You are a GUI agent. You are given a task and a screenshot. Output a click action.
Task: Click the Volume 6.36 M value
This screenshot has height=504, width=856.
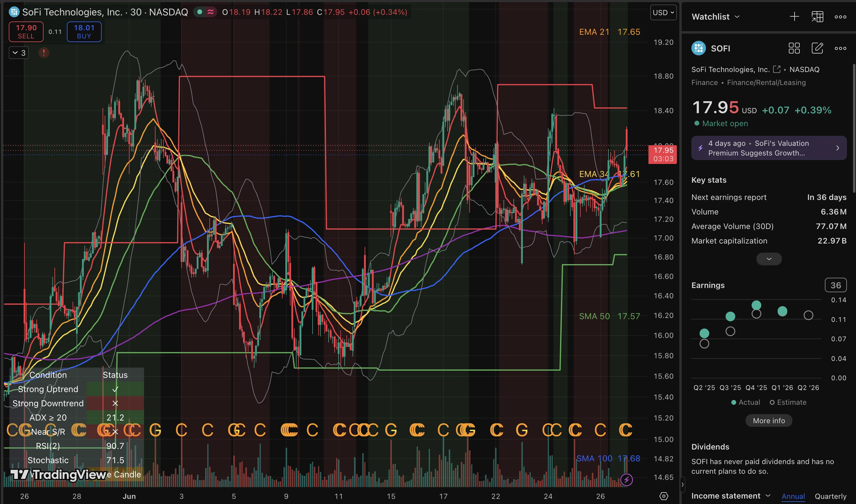834,212
